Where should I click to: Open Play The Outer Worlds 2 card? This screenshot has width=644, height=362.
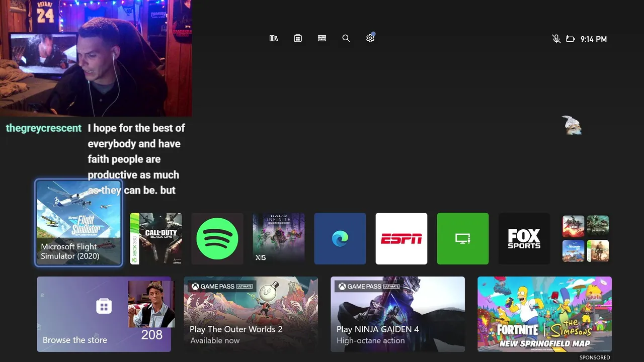click(251, 314)
